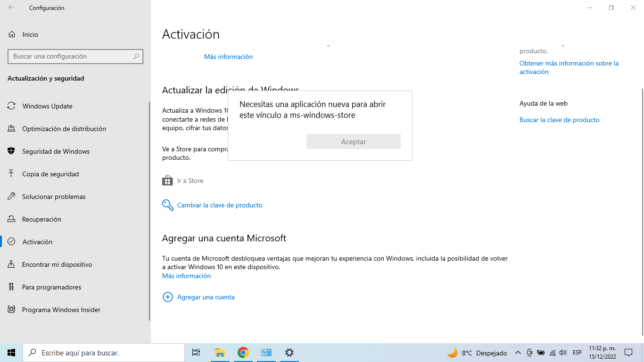
Task: Click the Recuperación person icon
Action: point(11,219)
